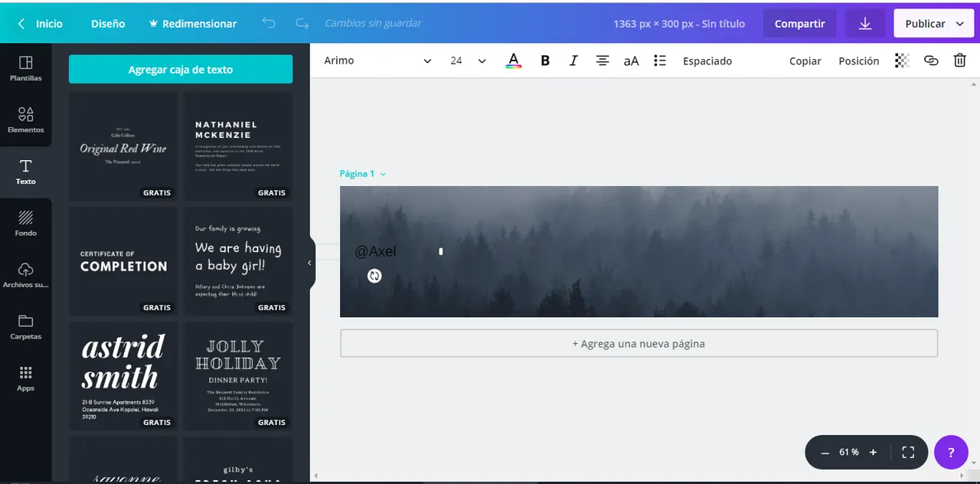Toggle bold formatting
The height and width of the screenshot is (484, 980).
tap(545, 60)
